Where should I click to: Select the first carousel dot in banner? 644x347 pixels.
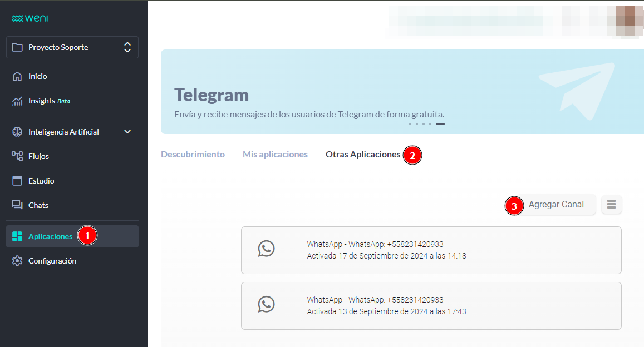click(410, 124)
